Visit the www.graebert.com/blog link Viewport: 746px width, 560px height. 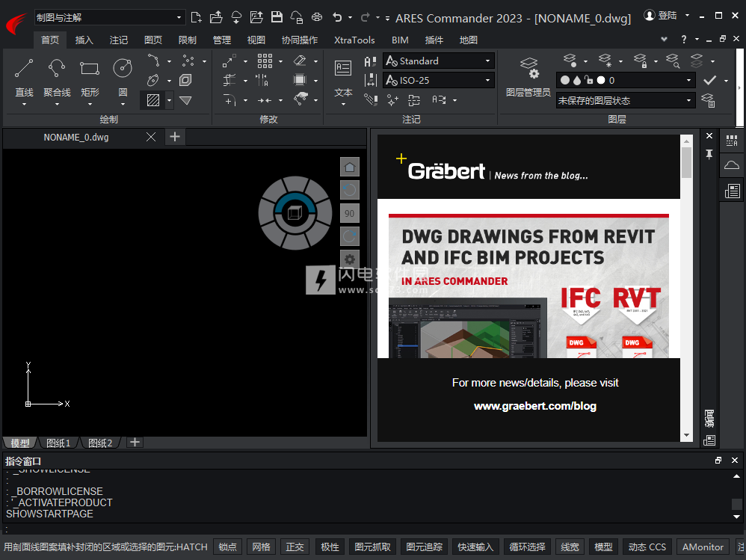point(534,406)
